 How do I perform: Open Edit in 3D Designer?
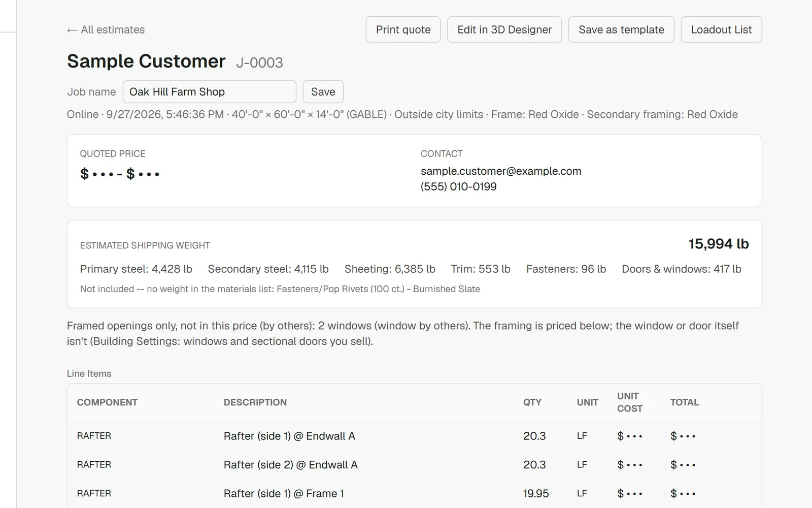coord(504,29)
